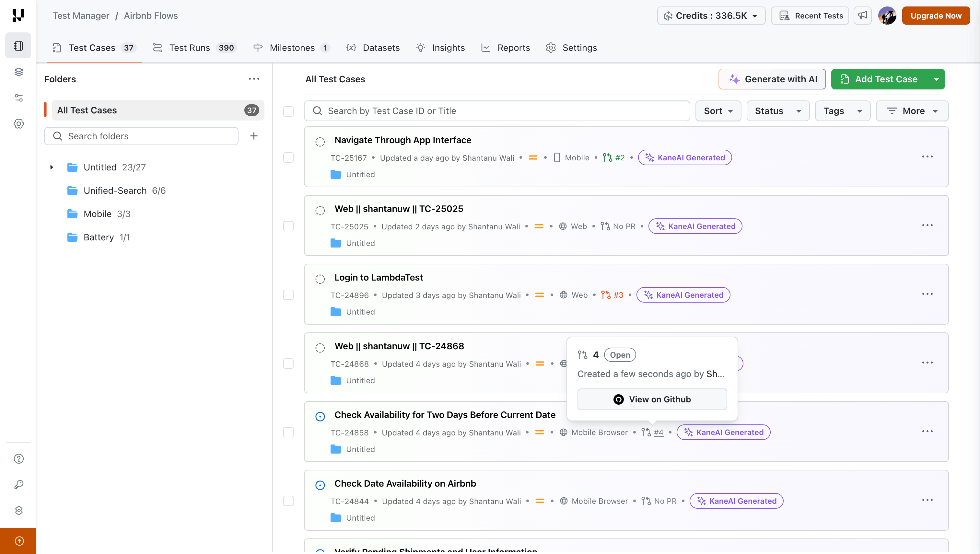This screenshot has width=980, height=554.
Task: Select checkbox for Check Availability Two Days Before
Action: tap(288, 432)
